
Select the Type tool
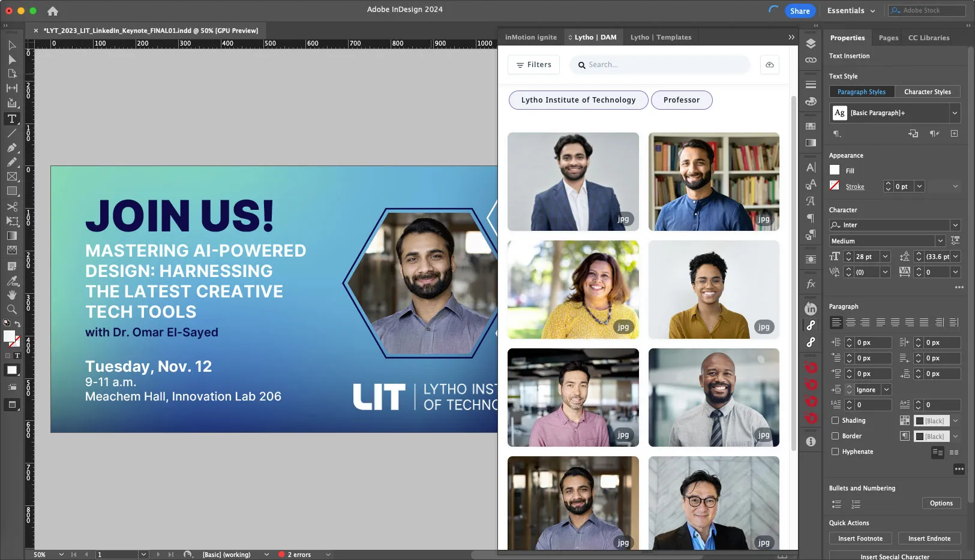tap(11, 119)
